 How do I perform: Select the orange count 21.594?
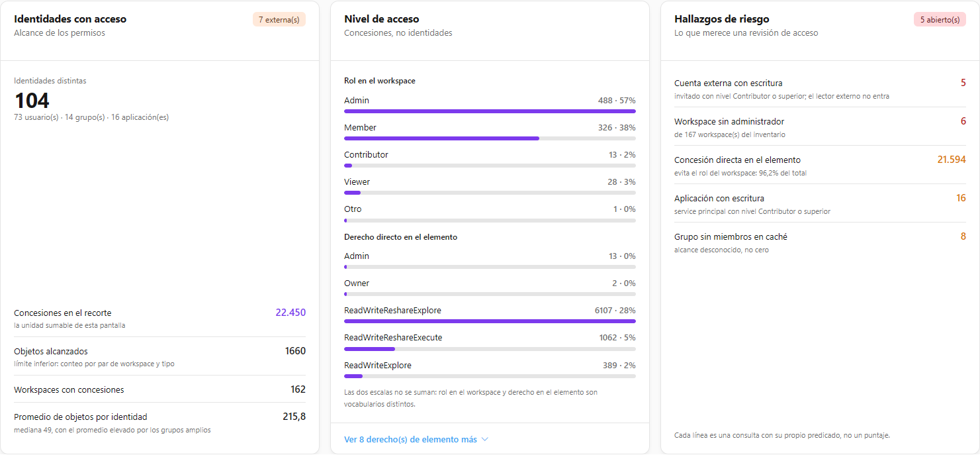click(x=952, y=160)
